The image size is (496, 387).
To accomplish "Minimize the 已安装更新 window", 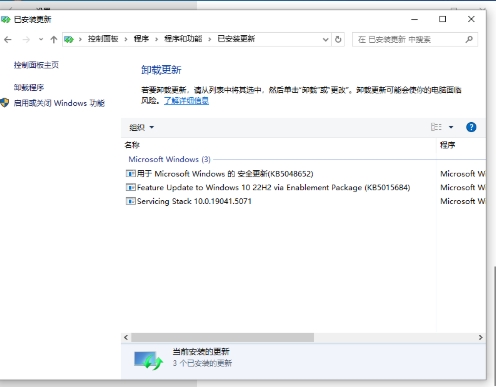I will 414,19.
